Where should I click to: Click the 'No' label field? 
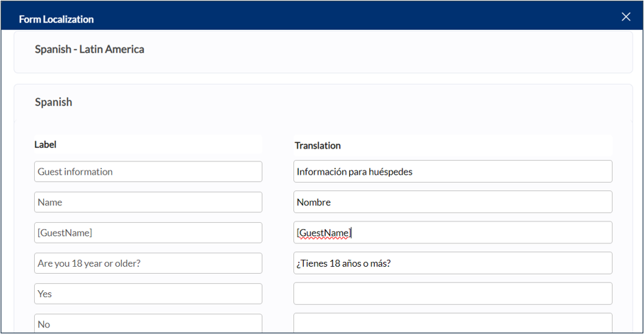pyautogui.click(x=148, y=323)
